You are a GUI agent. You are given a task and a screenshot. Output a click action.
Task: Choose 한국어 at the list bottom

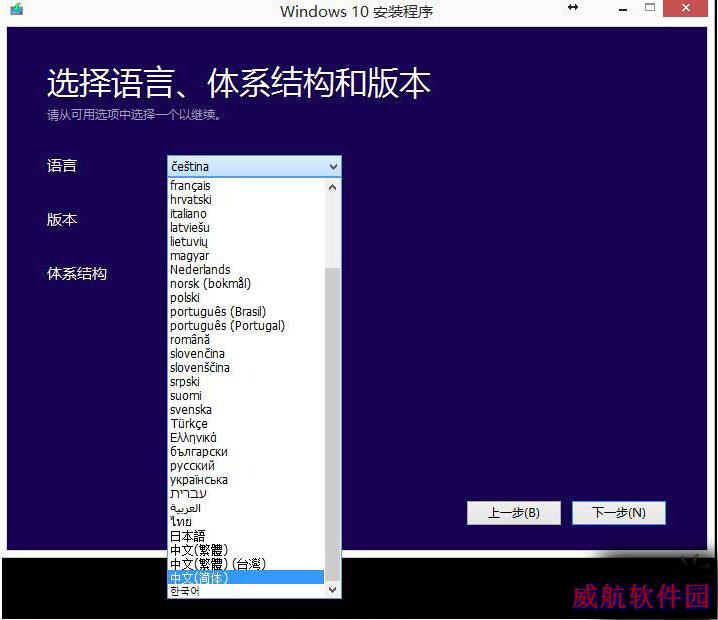pos(246,591)
